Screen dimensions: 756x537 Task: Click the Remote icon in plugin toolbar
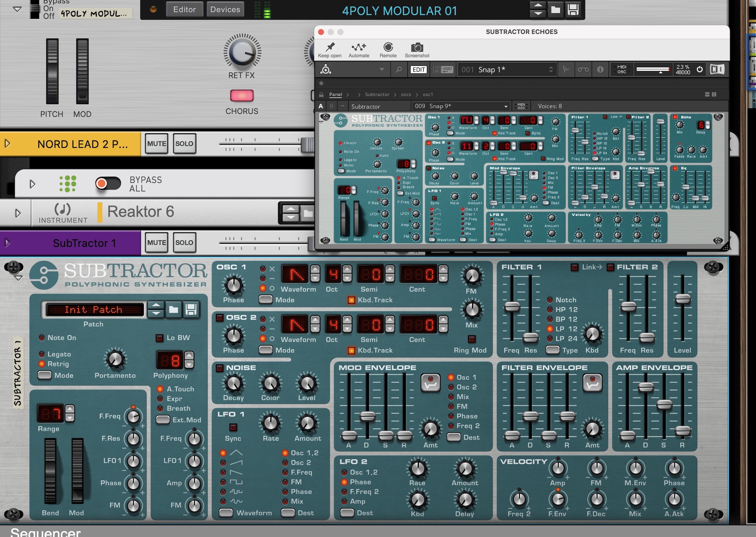(388, 50)
